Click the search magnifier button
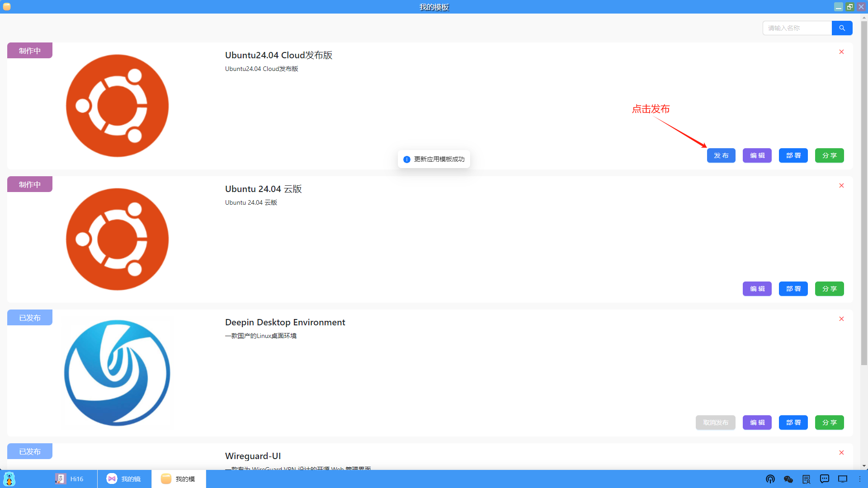This screenshot has height=488, width=868. tap(842, 28)
